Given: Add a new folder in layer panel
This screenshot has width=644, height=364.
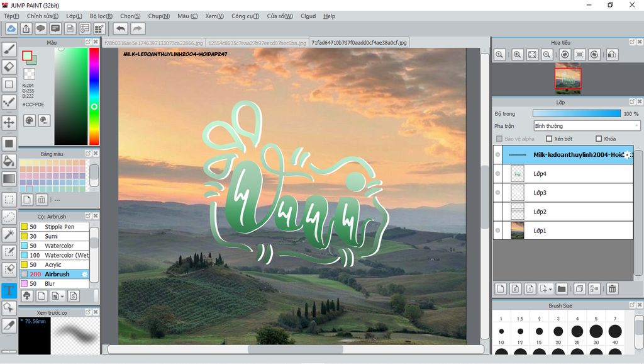Looking at the screenshot, I should (562, 288).
